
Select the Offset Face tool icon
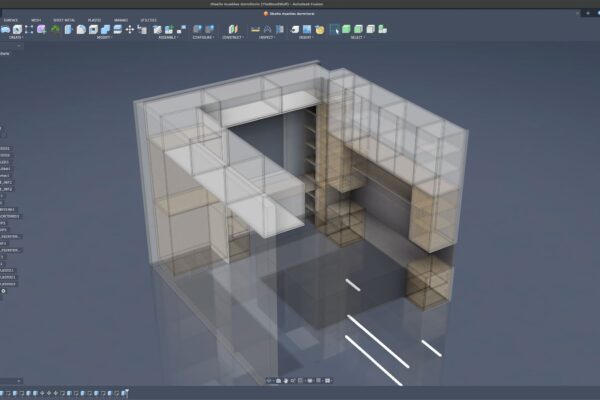tap(117, 29)
